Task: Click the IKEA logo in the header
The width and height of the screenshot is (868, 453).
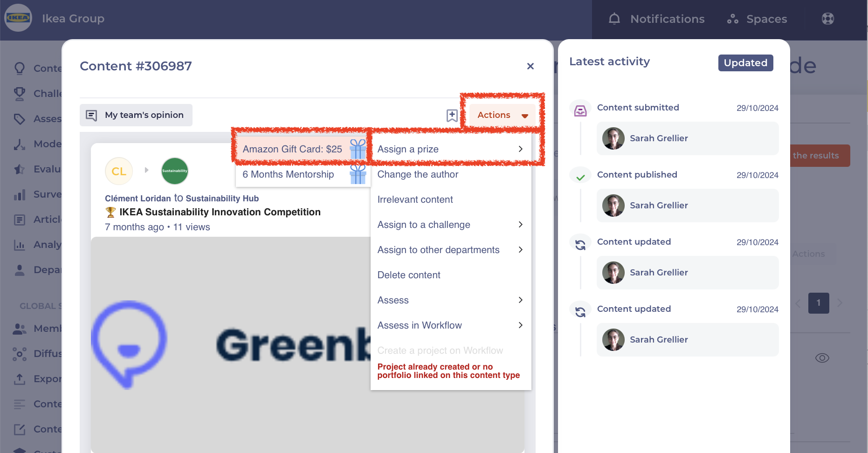Action: coord(18,18)
